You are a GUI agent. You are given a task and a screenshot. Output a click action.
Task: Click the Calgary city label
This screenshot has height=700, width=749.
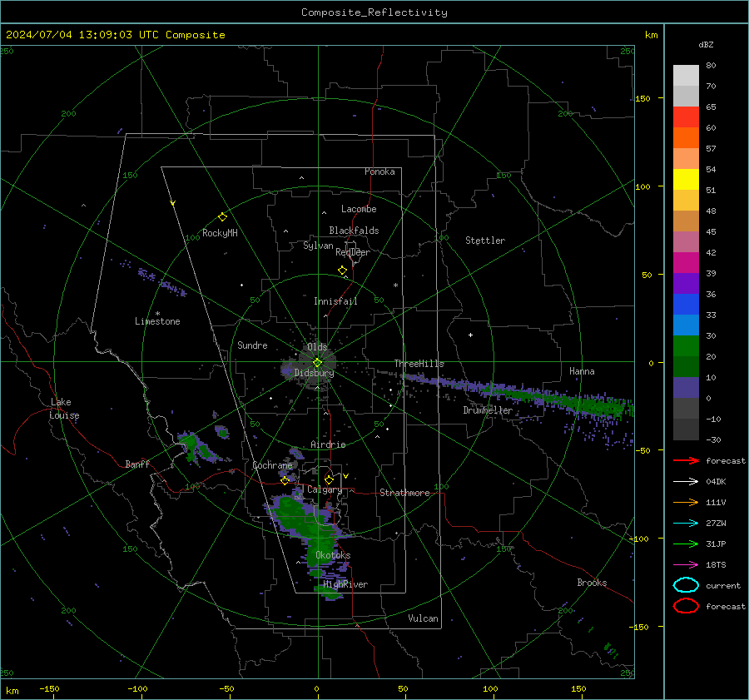click(325, 489)
